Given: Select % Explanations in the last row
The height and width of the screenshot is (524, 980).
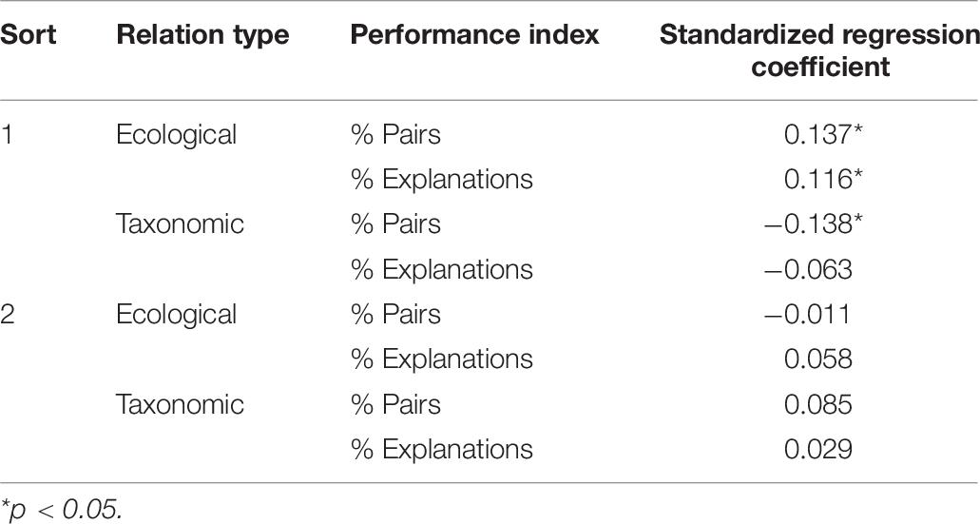Looking at the screenshot, I should (x=442, y=450).
